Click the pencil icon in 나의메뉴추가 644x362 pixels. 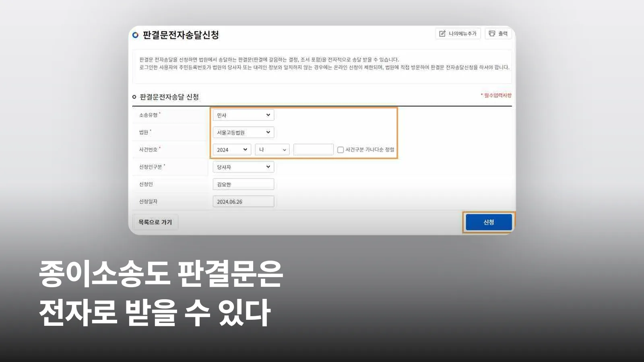point(442,33)
